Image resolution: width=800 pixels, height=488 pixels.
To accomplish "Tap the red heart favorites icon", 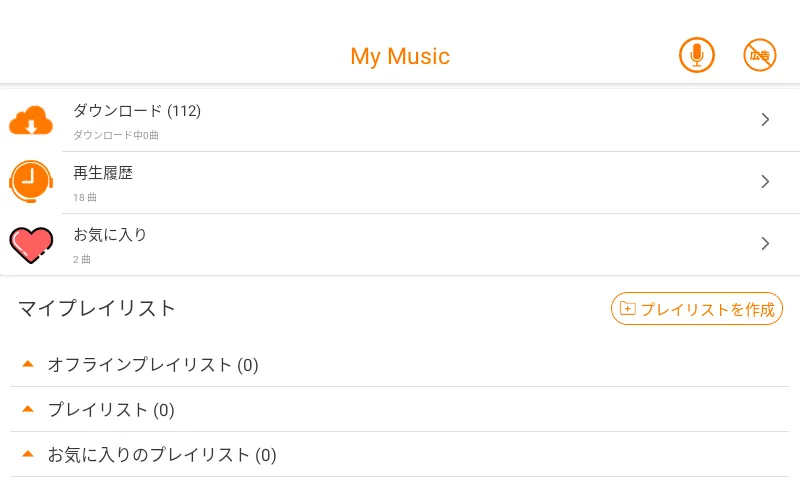I will tap(31, 244).
